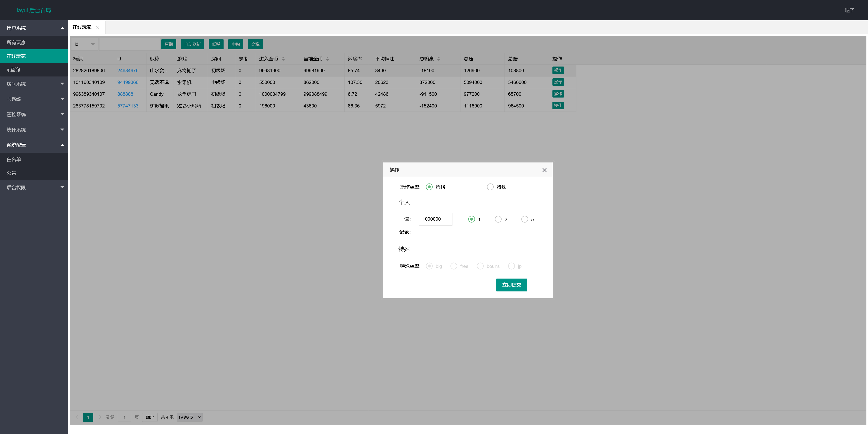Click 操作 button for the 无话不说 row
Viewport: 868px width, 434px height.
click(x=558, y=82)
